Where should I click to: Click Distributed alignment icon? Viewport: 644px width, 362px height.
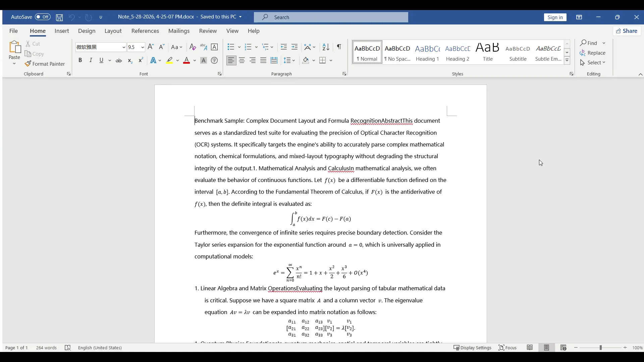pyautogui.click(x=274, y=61)
